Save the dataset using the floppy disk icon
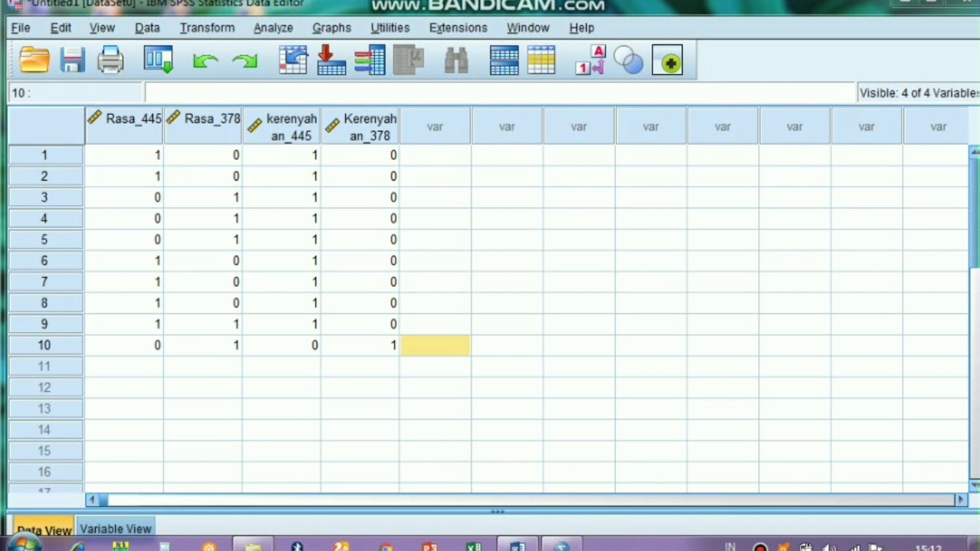The height and width of the screenshot is (551, 980). [73, 60]
